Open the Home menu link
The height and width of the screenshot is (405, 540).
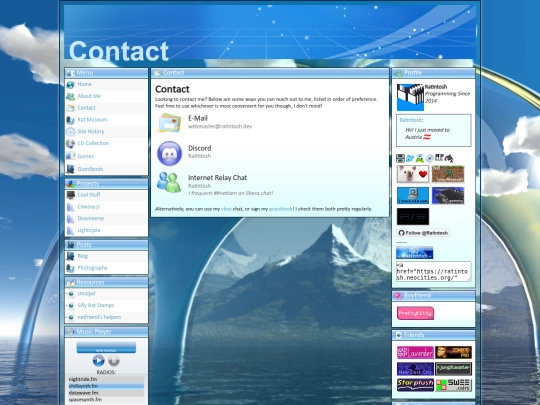(x=84, y=84)
